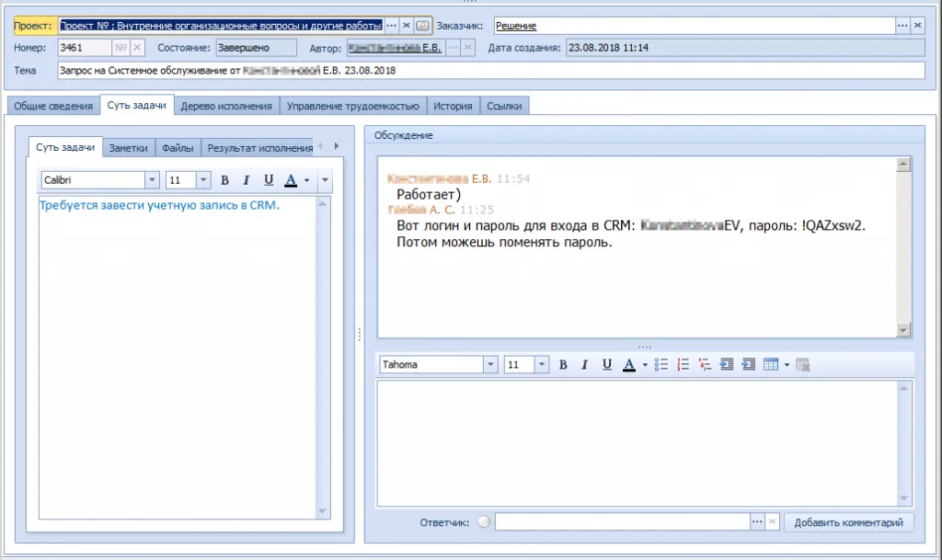Viewport: 942px width, 560px height.
Task: Open the Решение customer link
Action: (516, 27)
